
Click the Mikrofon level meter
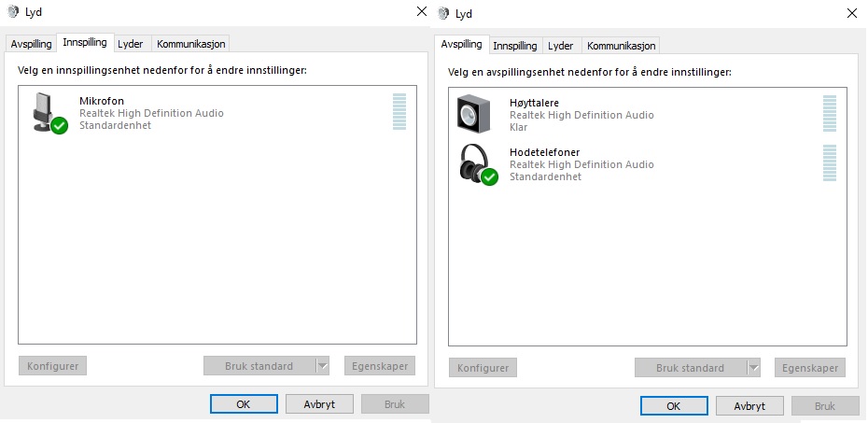399,111
